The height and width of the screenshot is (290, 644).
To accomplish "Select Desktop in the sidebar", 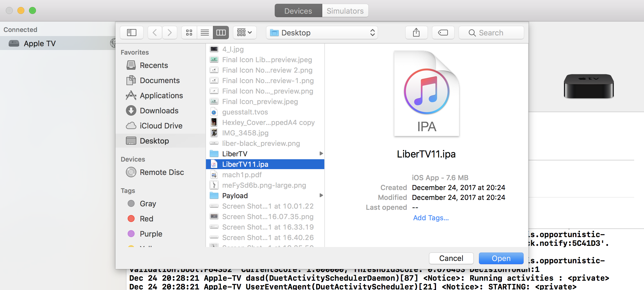I will [160, 141].
